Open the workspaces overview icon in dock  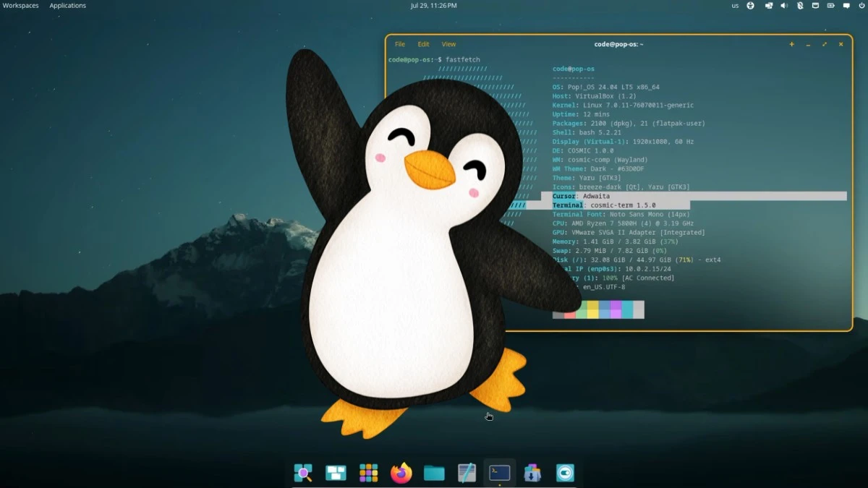(x=336, y=473)
